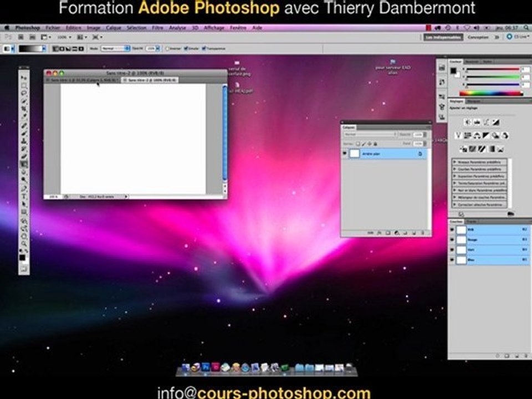Add a Levels adjustment from Réglages panel

coord(477,122)
